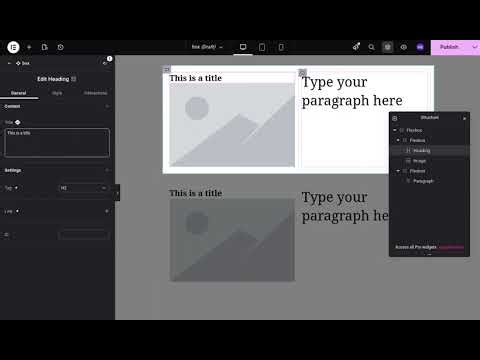Click the Link property indicator icon
Viewport: 480px width, 360px height.
pyautogui.click(x=17, y=211)
